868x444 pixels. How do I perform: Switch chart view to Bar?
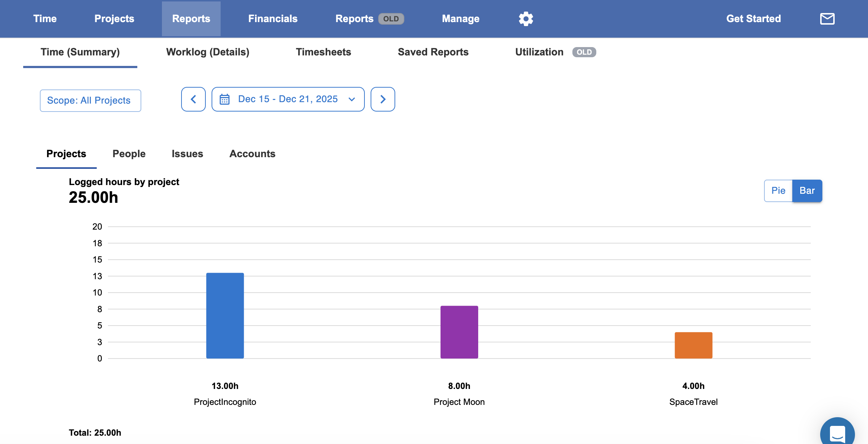pos(807,191)
